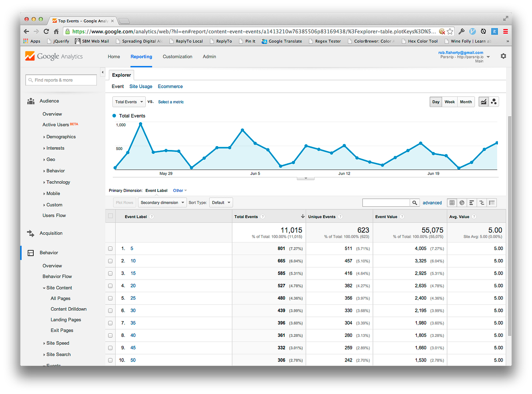Click the table search magnifier icon
This screenshot has width=532, height=394.
coord(415,202)
